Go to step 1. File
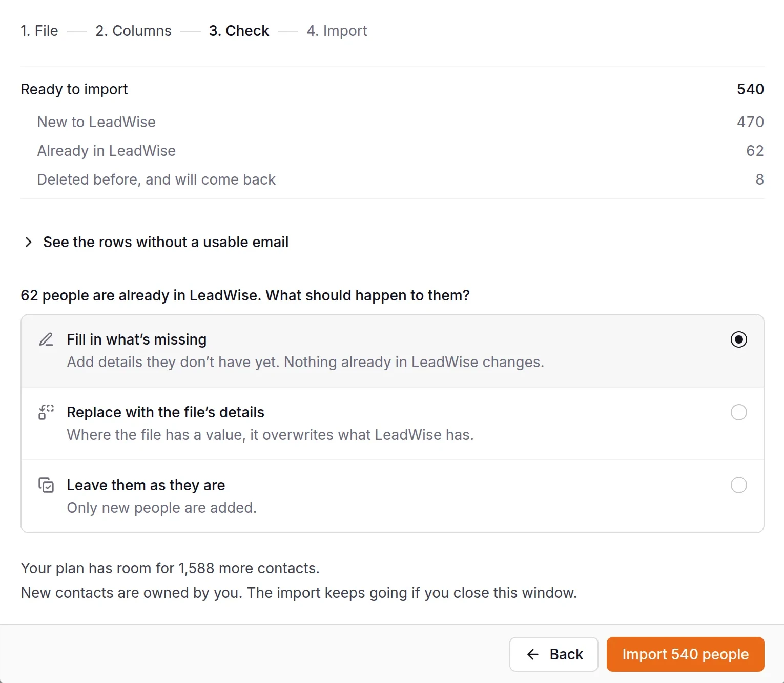784x683 pixels. [x=39, y=31]
